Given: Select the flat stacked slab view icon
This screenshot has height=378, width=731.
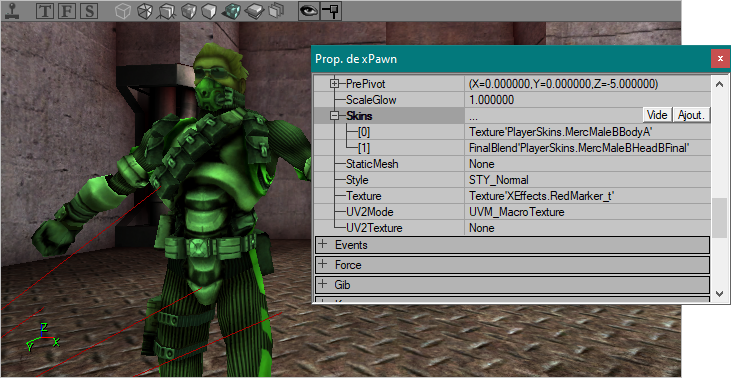Looking at the screenshot, I should [x=255, y=11].
